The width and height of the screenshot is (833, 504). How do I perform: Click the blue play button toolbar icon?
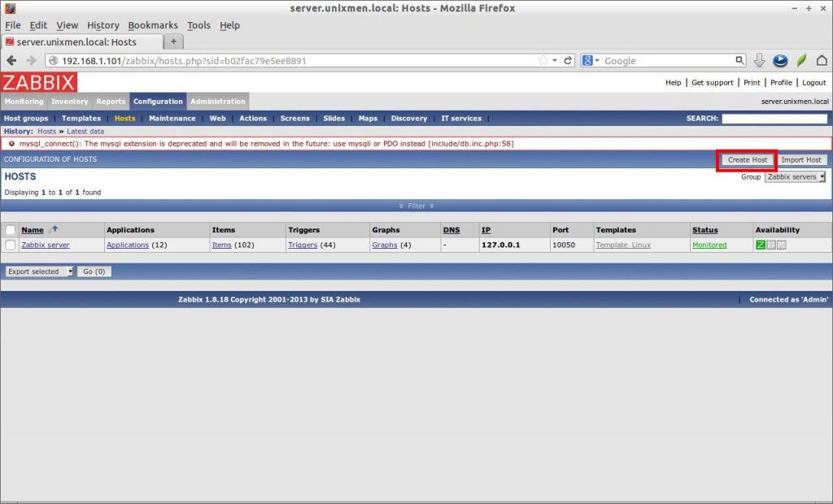click(780, 60)
